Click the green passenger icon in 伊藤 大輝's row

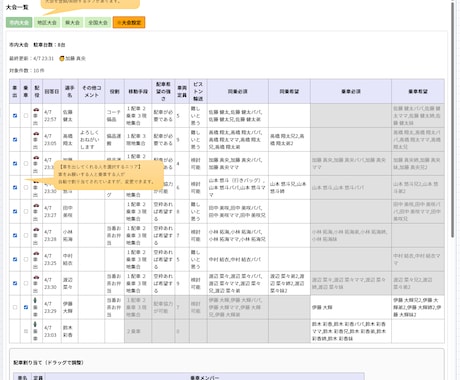pos(35,301)
